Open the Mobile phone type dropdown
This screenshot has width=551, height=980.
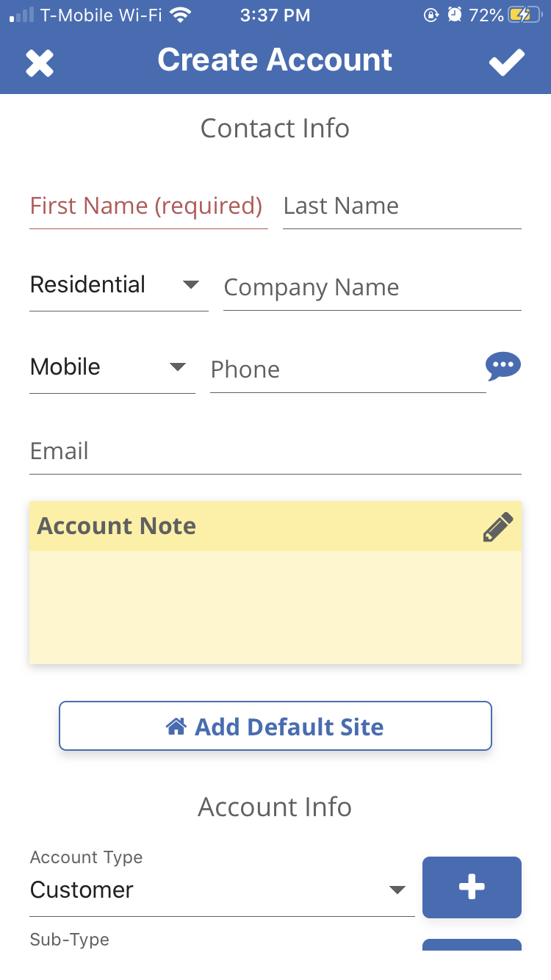(111, 367)
